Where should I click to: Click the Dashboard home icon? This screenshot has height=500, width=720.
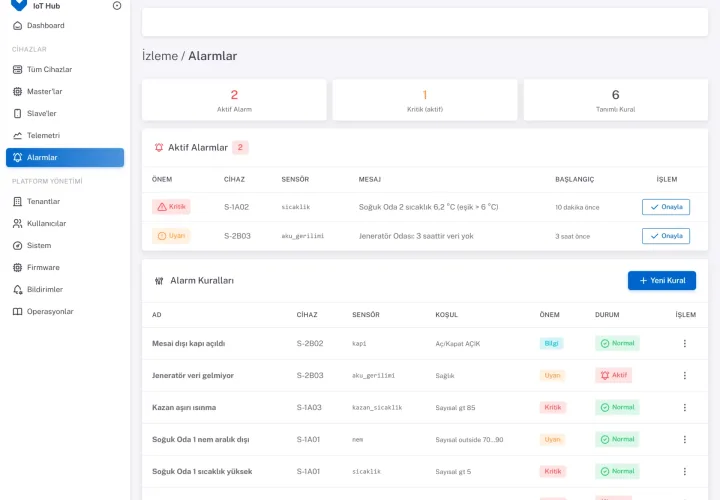pos(17,26)
